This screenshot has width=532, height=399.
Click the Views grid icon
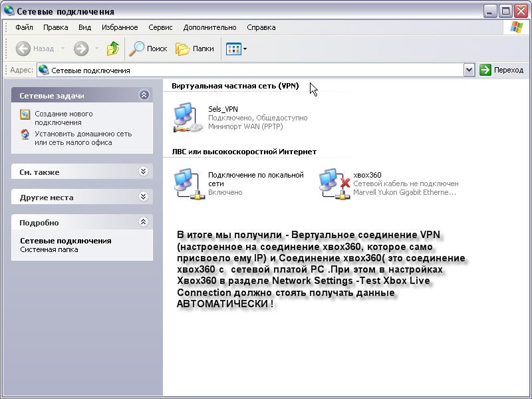pyautogui.click(x=233, y=49)
